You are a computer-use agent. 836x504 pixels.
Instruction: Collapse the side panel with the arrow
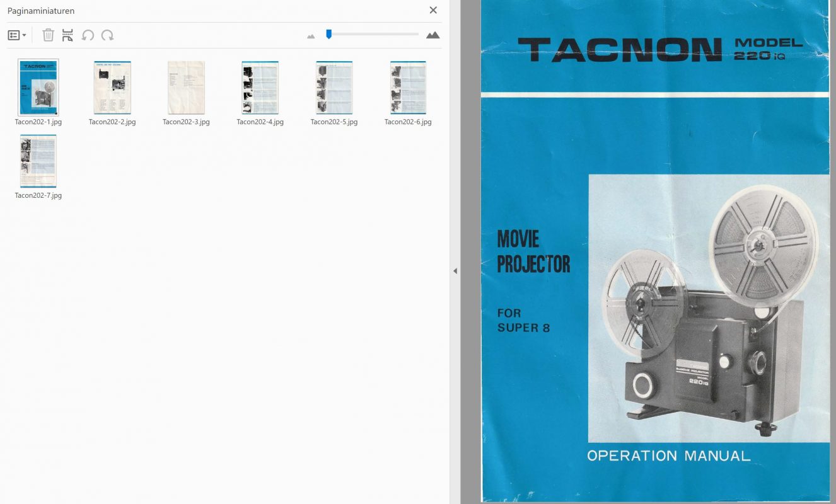click(455, 271)
